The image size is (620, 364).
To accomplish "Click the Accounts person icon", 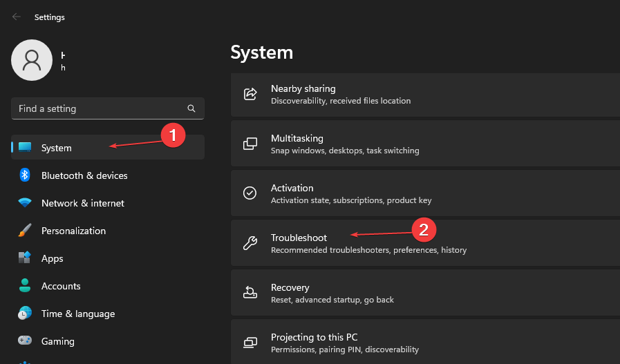I will tap(25, 286).
